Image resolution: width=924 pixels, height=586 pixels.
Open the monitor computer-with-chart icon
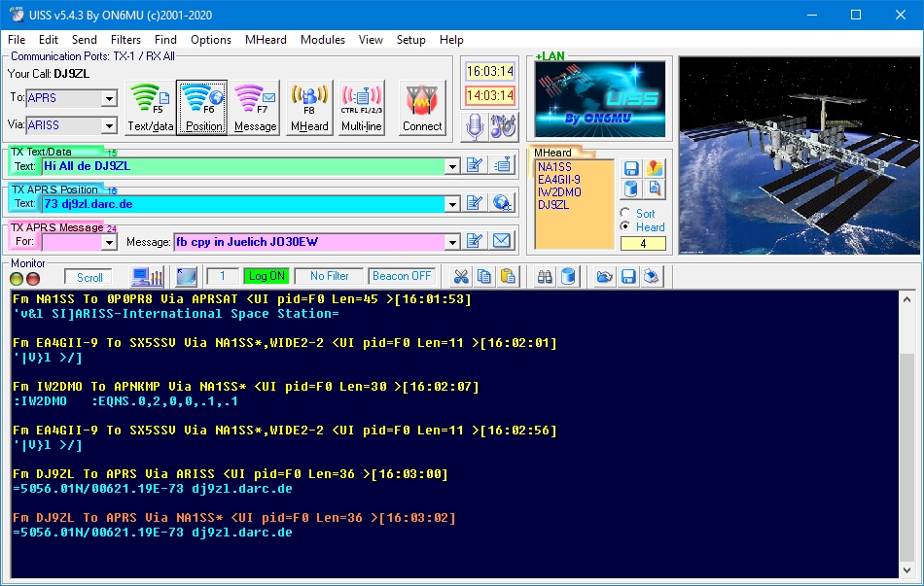click(x=147, y=276)
